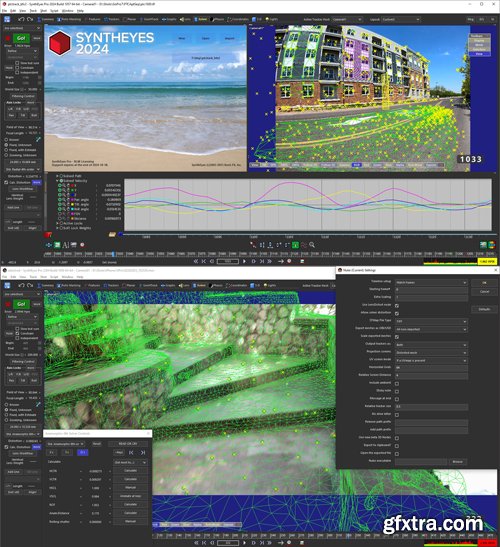
Task: Click red stop icon beside top Go! button
Action: coord(8,38)
